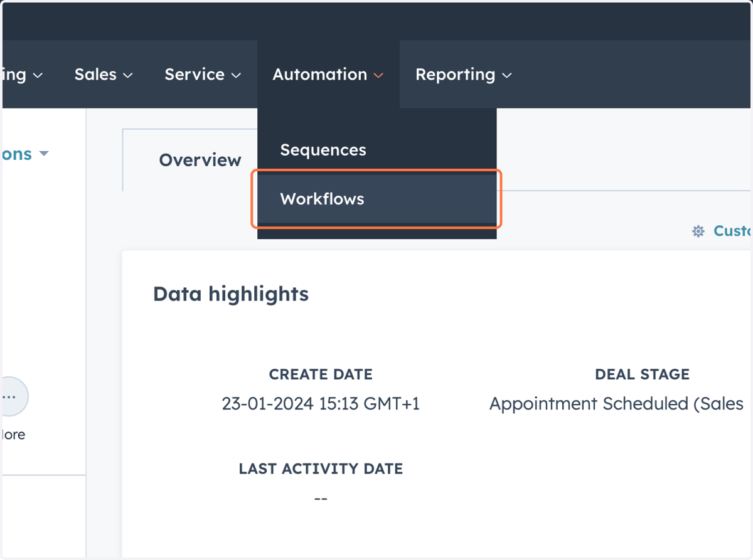
Task: Click the DEAL STAGE label
Action: 642,374
